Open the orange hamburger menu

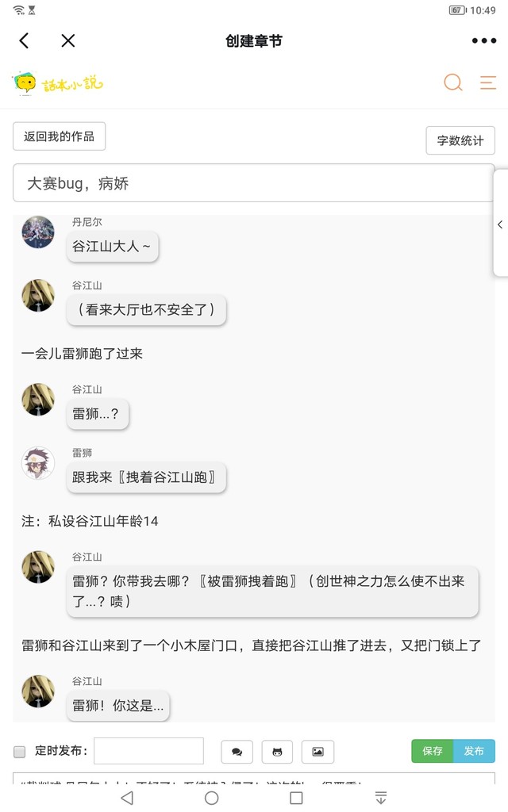488,82
